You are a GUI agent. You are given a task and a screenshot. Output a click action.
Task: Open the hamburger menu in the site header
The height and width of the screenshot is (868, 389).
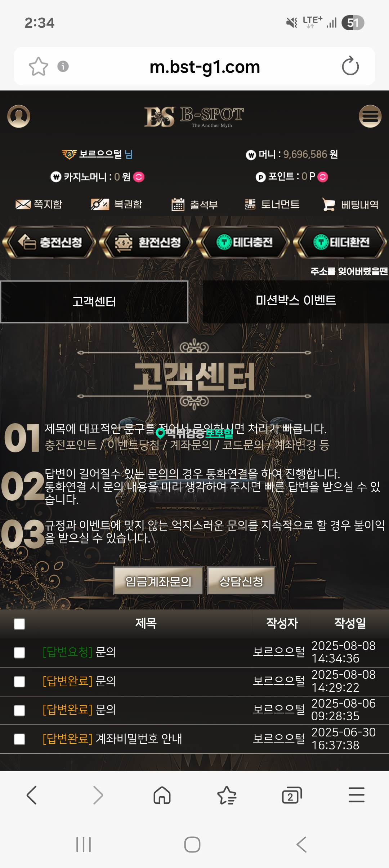click(370, 116)
